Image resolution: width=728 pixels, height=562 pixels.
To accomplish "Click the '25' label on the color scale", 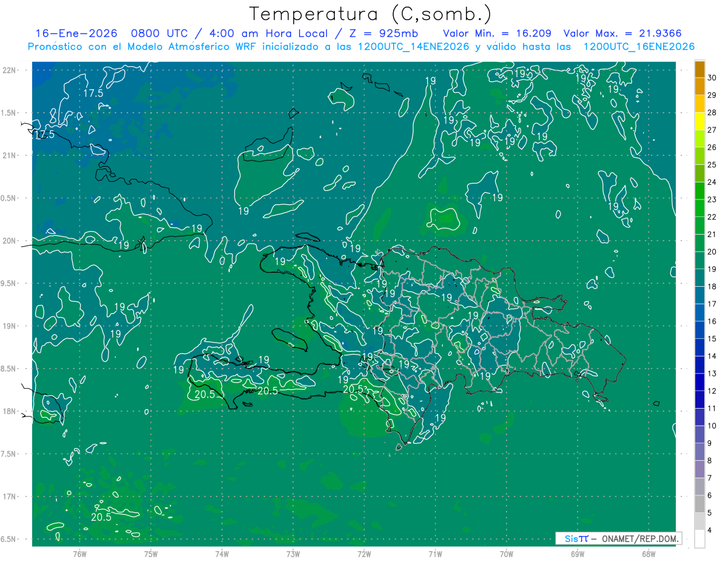I will (x=712, y=164).
